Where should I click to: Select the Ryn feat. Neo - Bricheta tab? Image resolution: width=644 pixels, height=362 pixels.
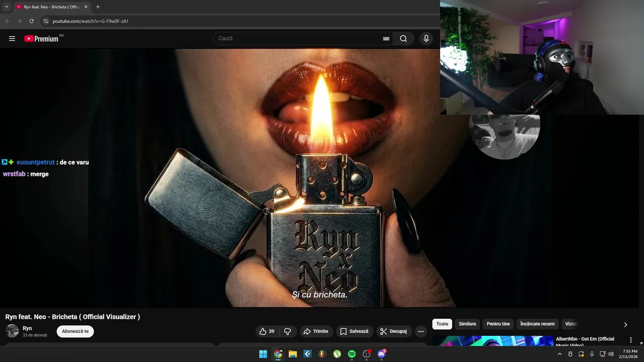point(52,7)
